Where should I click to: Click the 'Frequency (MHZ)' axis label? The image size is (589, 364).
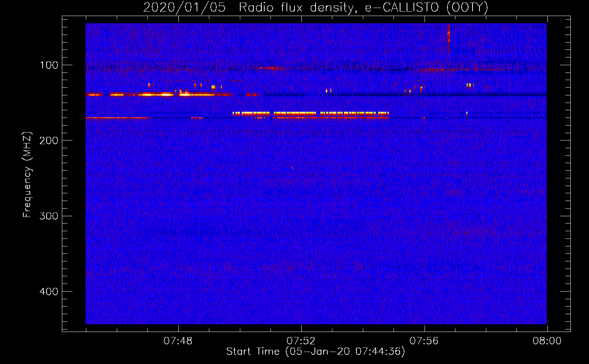(27, 175)
